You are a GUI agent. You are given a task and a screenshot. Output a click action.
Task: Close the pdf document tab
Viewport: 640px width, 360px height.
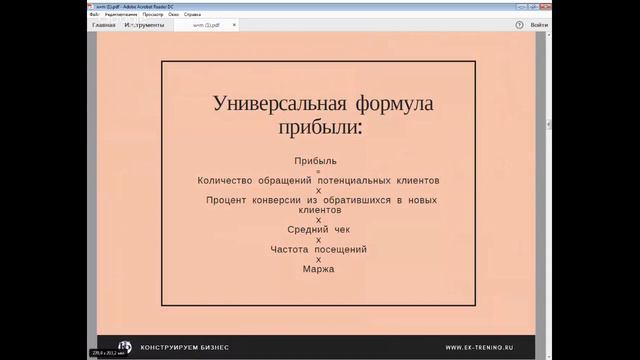coord(234,25)
